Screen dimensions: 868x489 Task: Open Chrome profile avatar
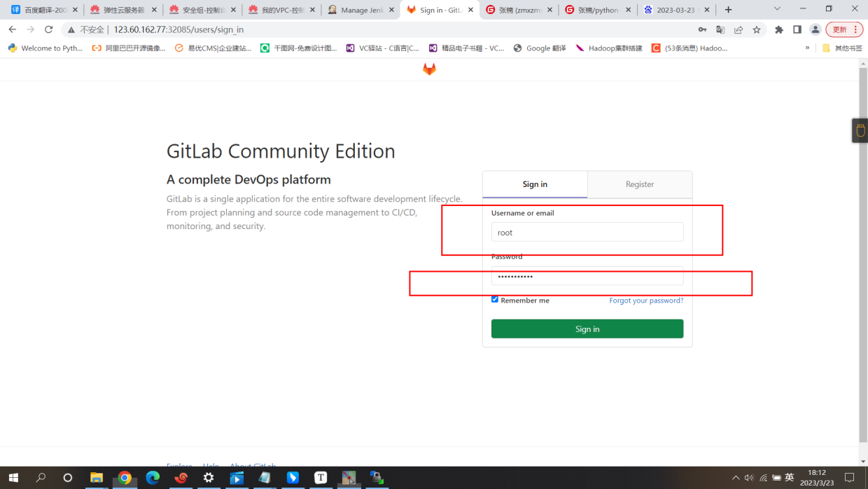[x=815, y=29]
